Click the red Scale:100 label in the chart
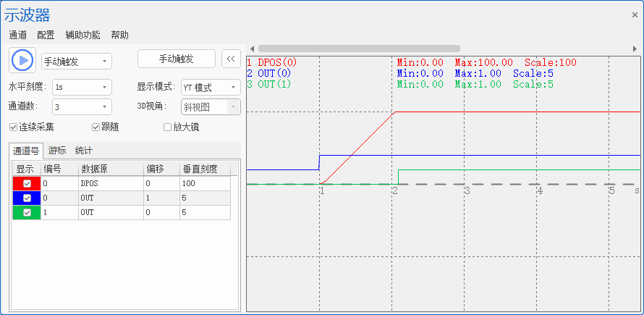This screenshot has height=315, width=644. [551, 63]
